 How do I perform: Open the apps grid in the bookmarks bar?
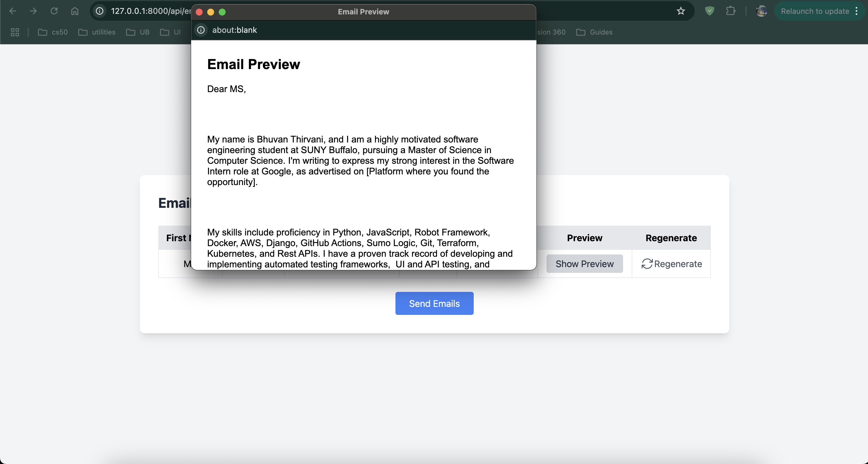[15, 32]
